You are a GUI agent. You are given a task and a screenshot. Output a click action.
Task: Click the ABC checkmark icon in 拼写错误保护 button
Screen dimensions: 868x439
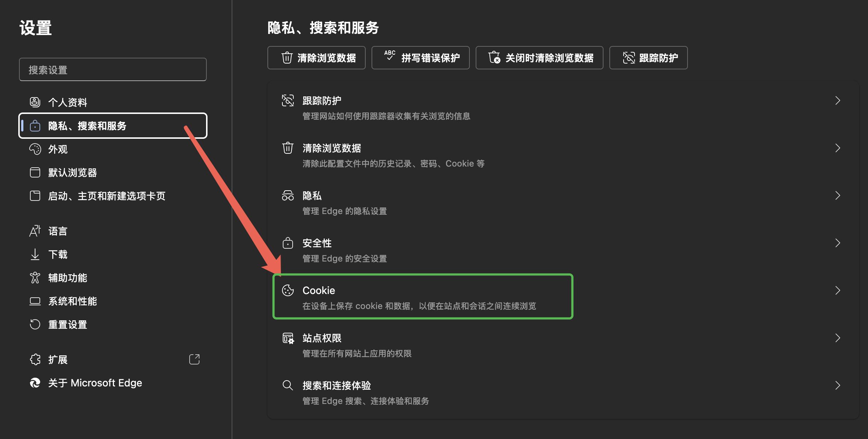pyautogui.click(x=390, y=56)
